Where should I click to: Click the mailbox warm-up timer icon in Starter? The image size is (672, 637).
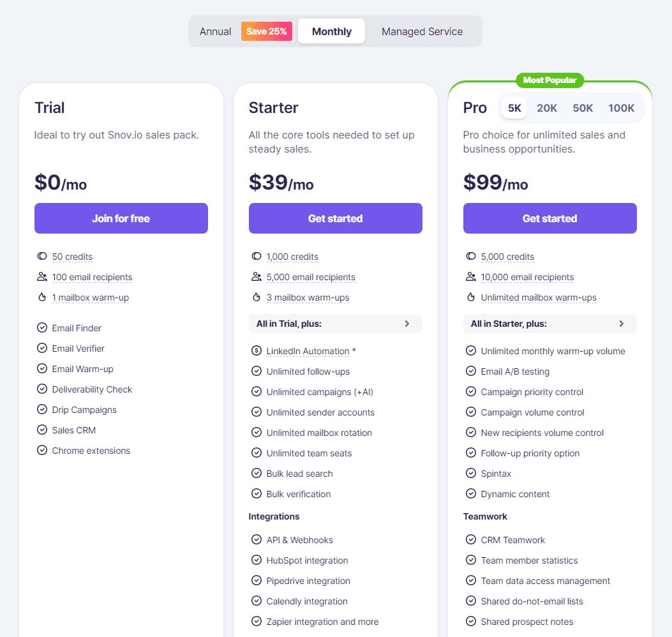coord(255,297)
